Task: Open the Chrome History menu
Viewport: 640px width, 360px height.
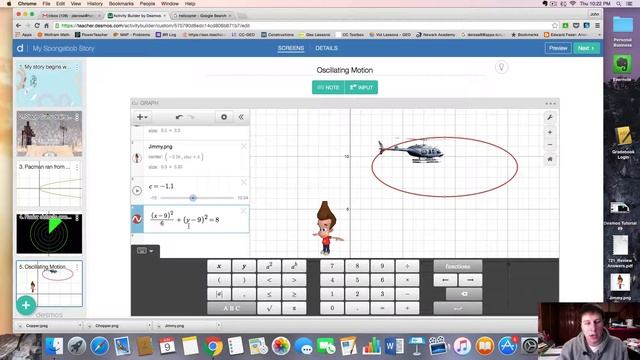Action: click(95, 3)
